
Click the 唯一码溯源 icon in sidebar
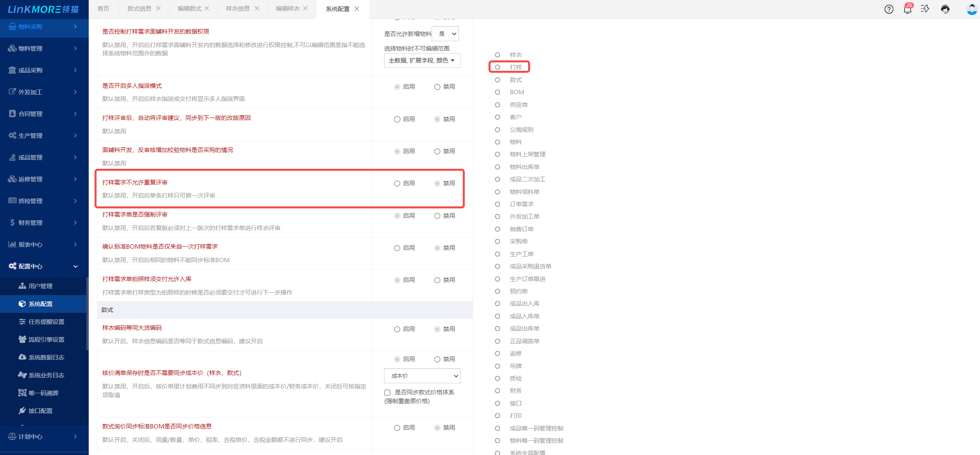22,393
